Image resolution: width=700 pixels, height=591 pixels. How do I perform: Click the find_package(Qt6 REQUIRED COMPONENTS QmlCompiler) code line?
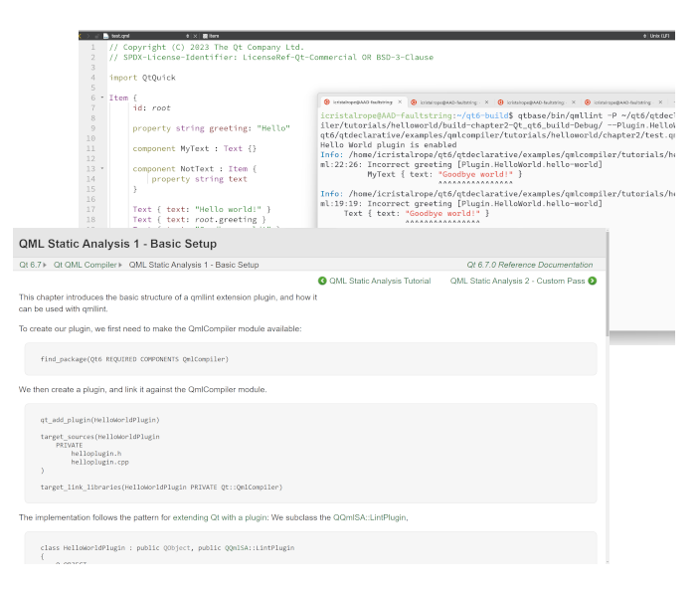pos(134,359)
